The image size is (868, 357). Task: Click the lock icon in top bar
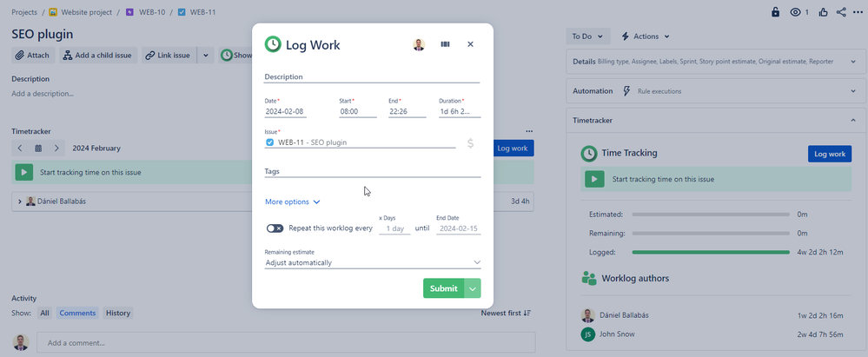pos(776,12)
